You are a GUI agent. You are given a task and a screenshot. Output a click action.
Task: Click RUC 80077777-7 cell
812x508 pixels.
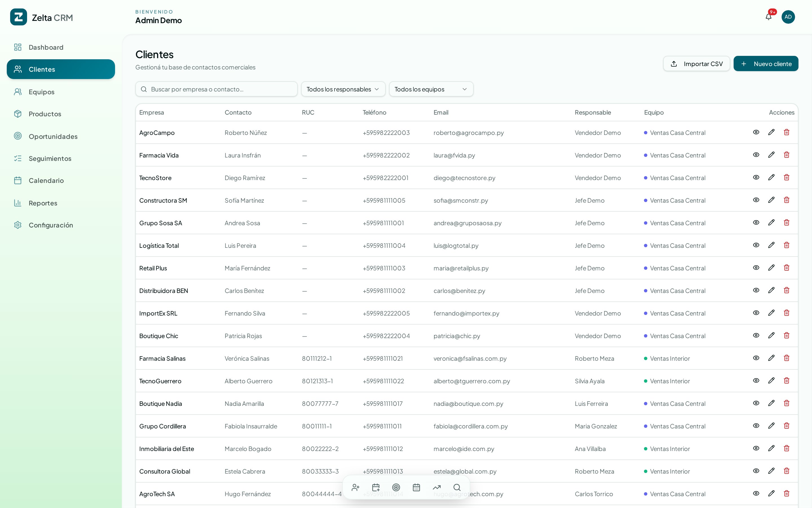[320, 404]
